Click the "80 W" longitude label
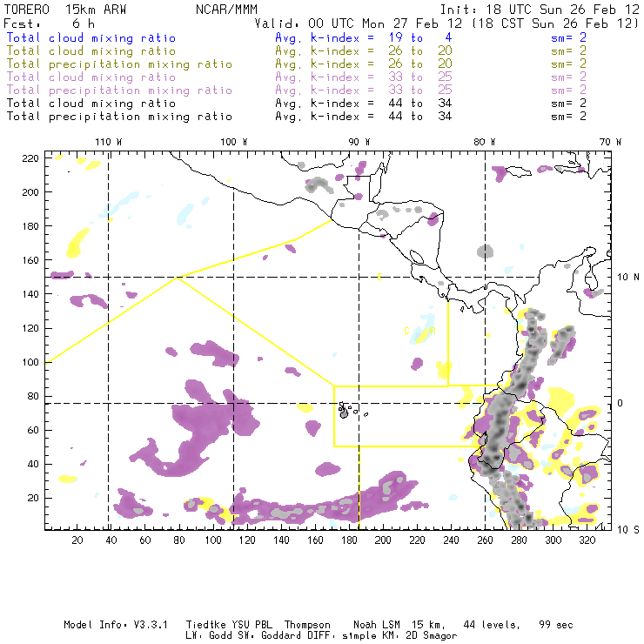Viewport: 644px width, 644px height. (x=484, y=142)
